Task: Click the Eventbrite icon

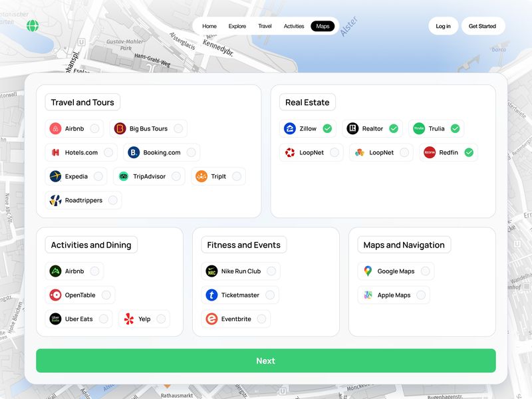Action: point(211,319)
